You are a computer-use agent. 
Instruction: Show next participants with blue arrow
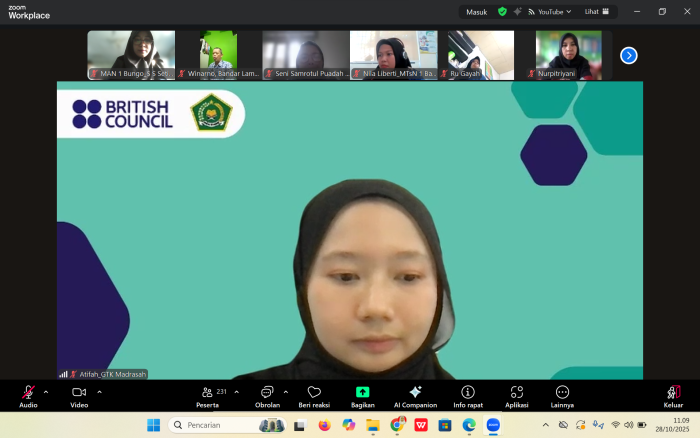pos(629,55)
